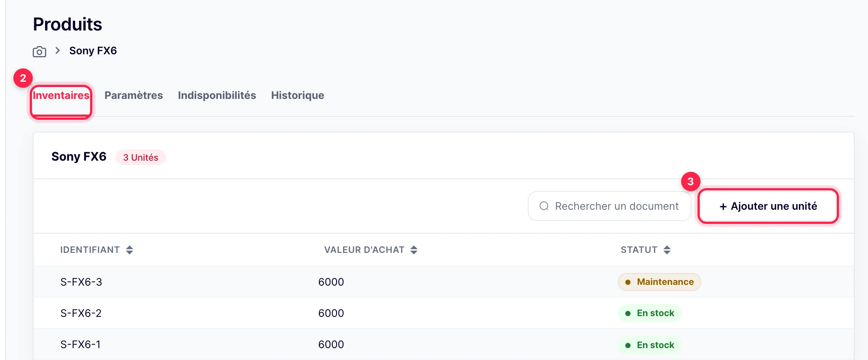Click the Sony FX6 card title
Screen dimensions: 868x360
pos(79,157)
